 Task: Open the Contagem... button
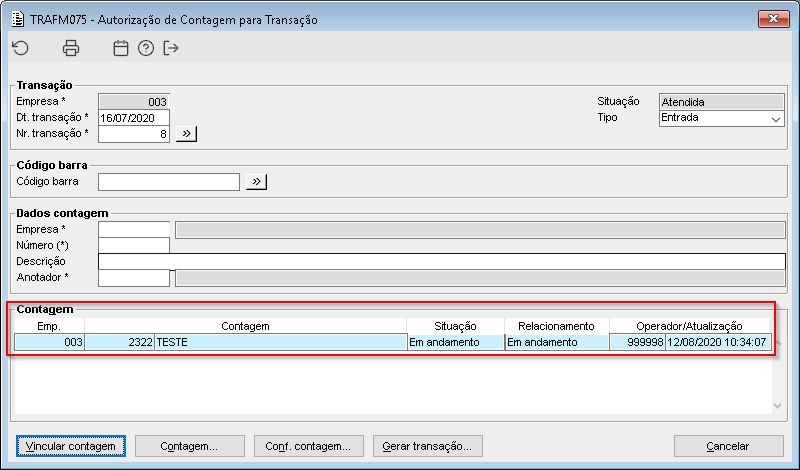(189, 445)
